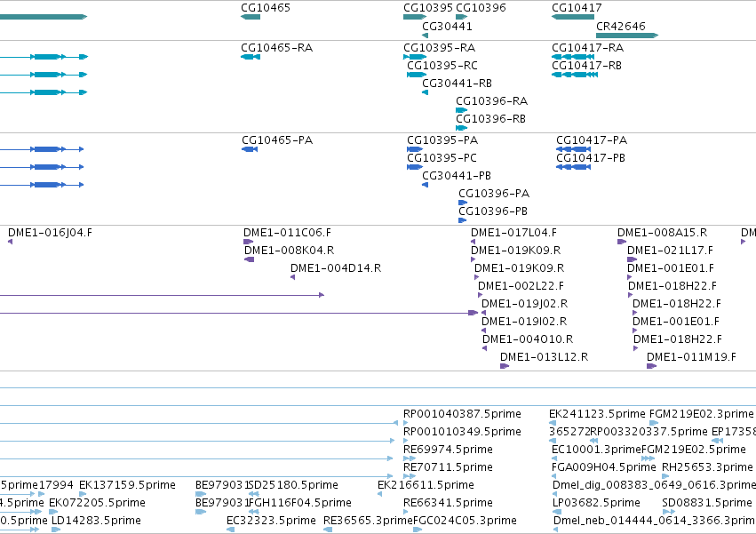The width and height of the screenshot is (756, 534).
Task: Click clone end DME1-011M19.F
Action: pyautogui.click(x=691, y=358)
